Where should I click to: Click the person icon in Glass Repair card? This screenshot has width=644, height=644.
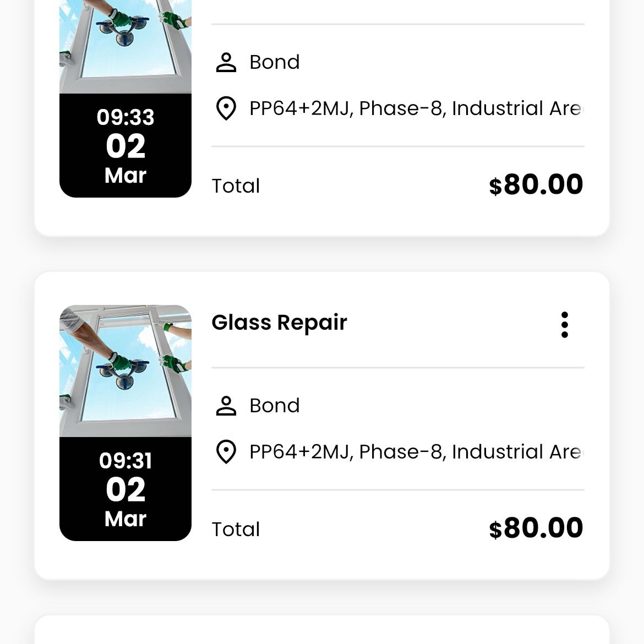pos(226,406)
